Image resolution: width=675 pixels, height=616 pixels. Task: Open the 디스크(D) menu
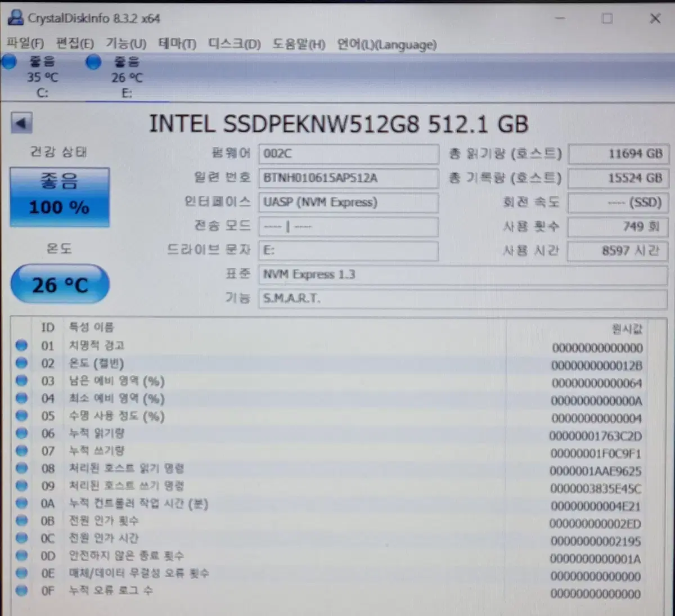pos(235,44)
